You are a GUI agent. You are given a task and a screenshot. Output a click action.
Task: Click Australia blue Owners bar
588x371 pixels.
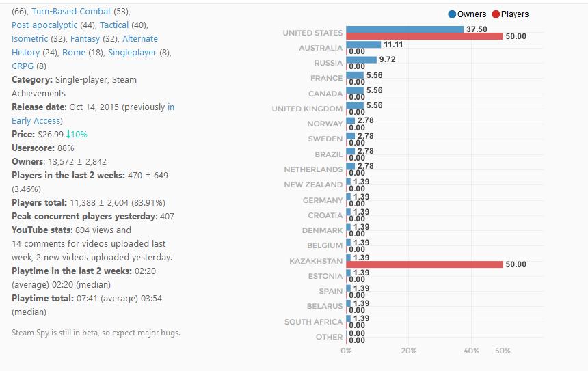(363, 44)
